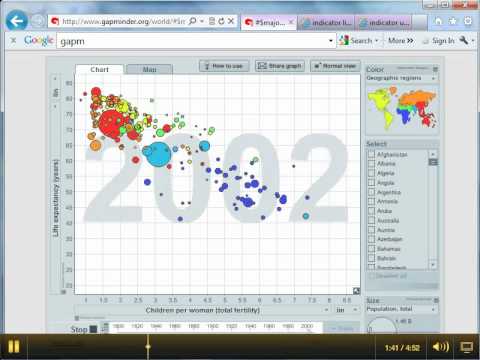The height and width of the screenshot is (360, 480).
Task: Open the Google toolbar wrench options icon
Action: click(464, 41)
